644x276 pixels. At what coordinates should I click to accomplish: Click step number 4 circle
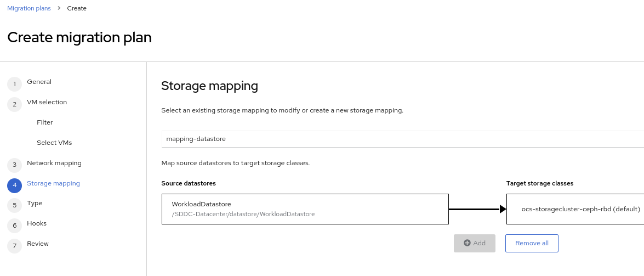pyautogui.click(x=14, y=185)
